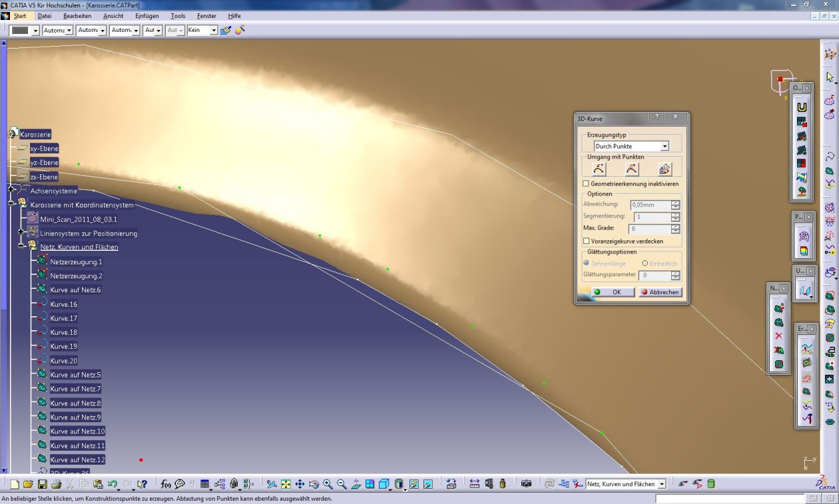This screenshot has width=839, height=504.
Task: Expand 'Liniensystem zur Positionierung' node
Action: [x=21, y=232]
